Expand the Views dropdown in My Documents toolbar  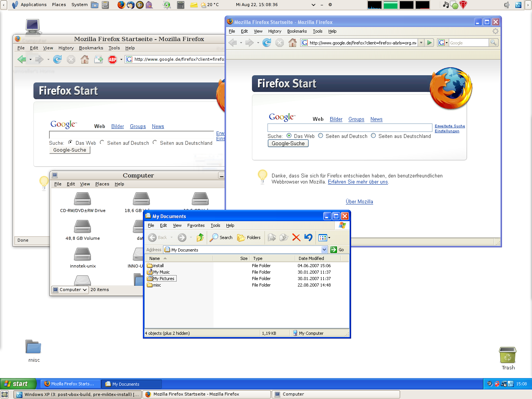(329, 238)
